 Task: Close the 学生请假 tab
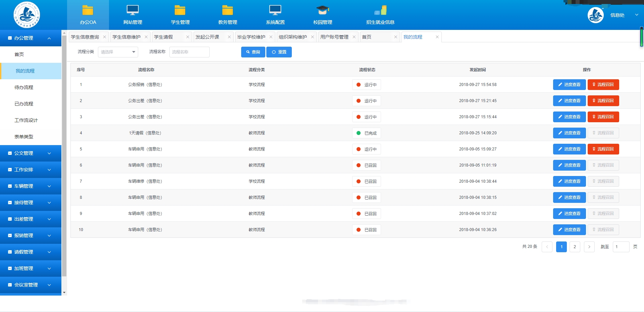(x=187, y=37)
